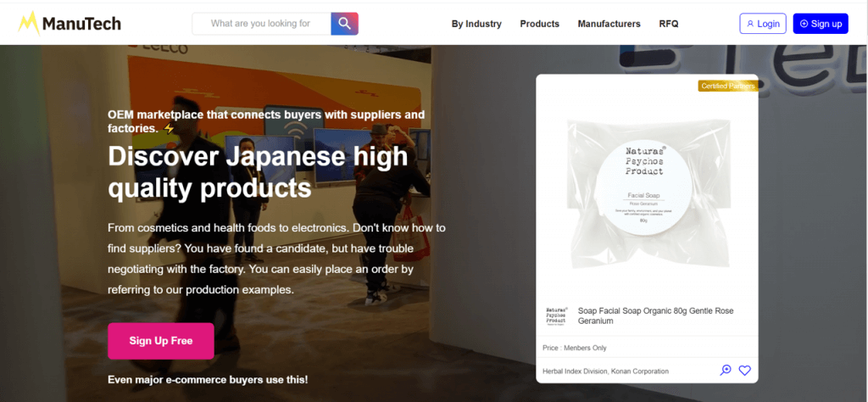Image resolution: width=868 pixels, height=402 pixels.
Task: Open the Facial Soap product image
Action: [647, 191]
